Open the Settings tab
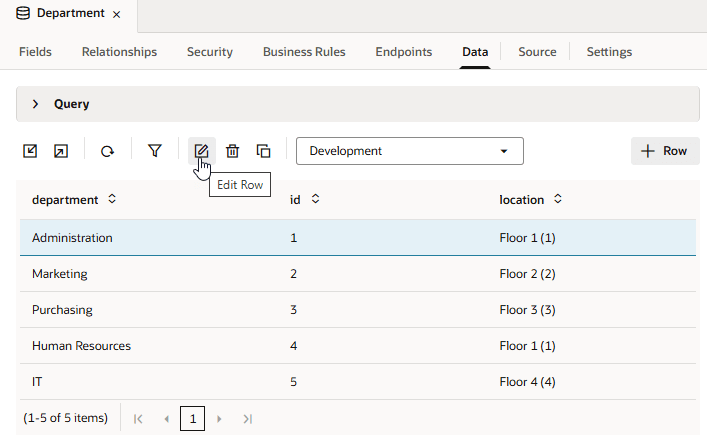This screenshot has width=707, height=441. 609,52
